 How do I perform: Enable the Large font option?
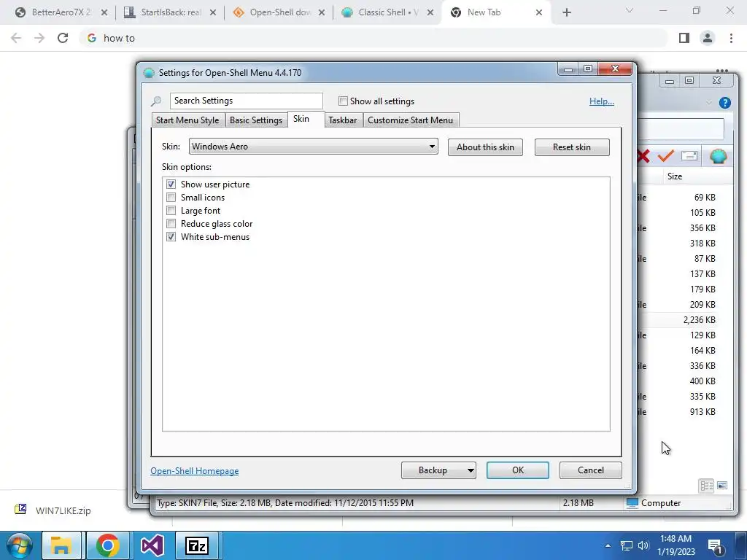pos(171,211)
